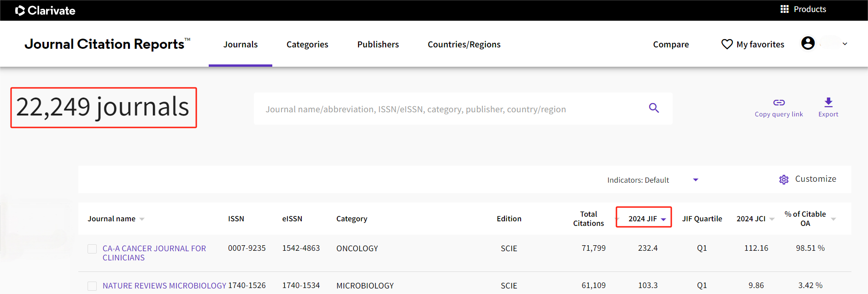Sort by the 2024 JCI arrow
The image size is (868, 294).
point(772,219)
